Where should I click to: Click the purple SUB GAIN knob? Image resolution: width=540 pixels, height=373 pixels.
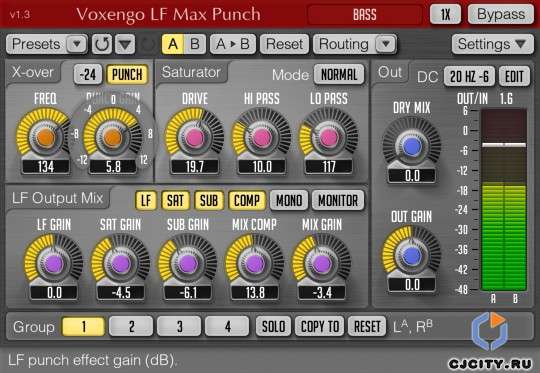click(x=188, y=263)
